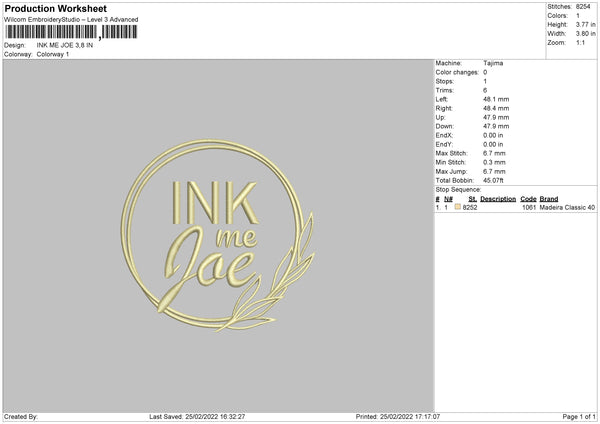Image resolution: width=600 pixels, height=424 pixels.
Task: Click the barcode at the top
Action: click(71, 32)
